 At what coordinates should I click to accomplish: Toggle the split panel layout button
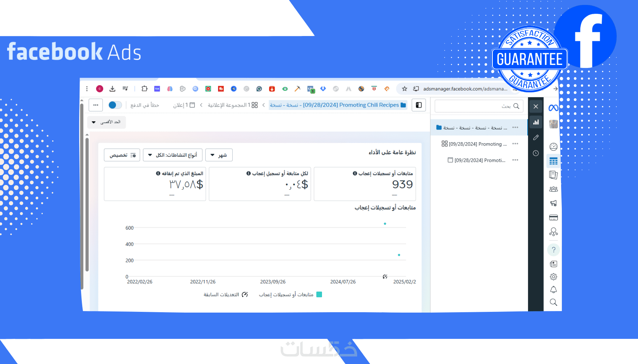pyautogui.click(x=419, y=105)
